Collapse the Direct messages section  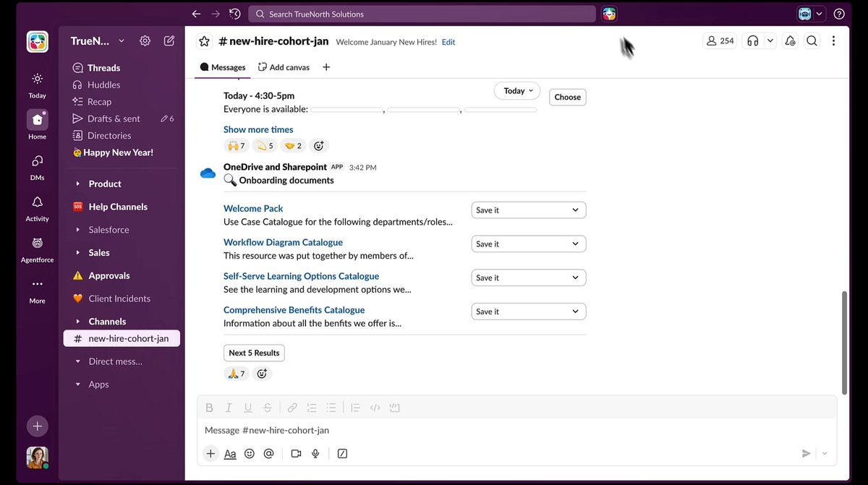pyautogui.click(x=78, y=361)
